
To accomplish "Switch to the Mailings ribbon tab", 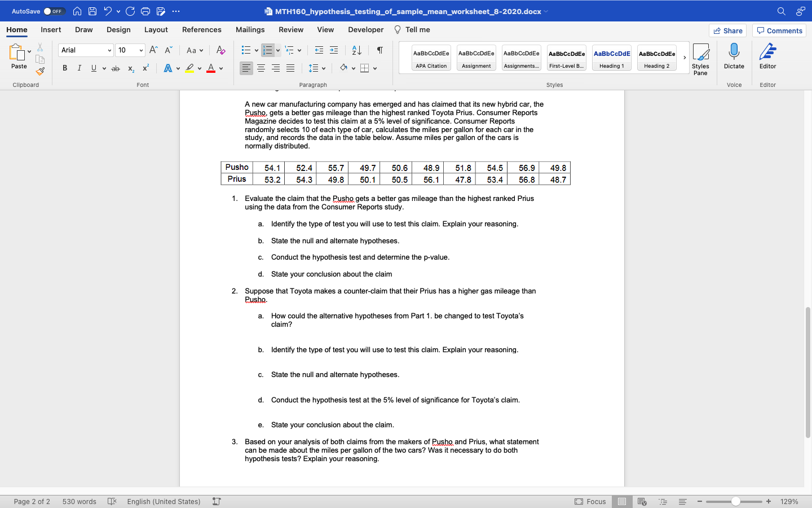I will (250, 30).
